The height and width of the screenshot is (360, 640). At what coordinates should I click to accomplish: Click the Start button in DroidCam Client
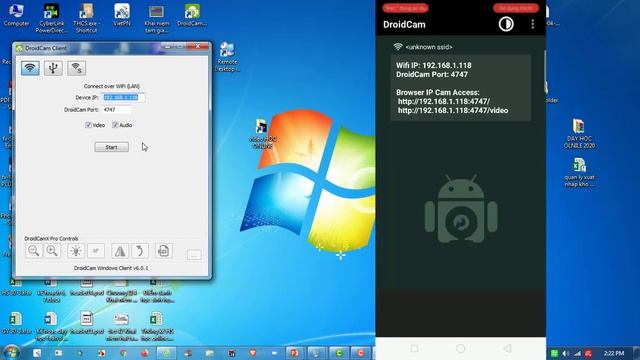pyautogui.click(x=111, y=147)
